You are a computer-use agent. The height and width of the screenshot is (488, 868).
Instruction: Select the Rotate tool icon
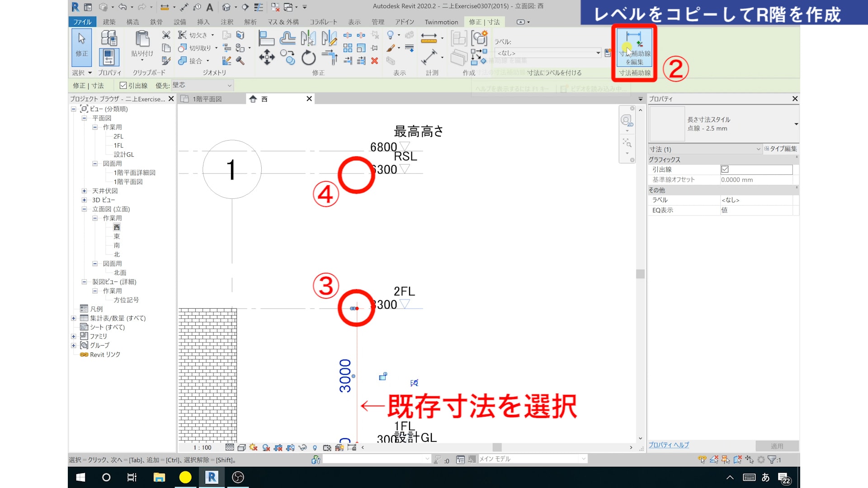(308, 58)
